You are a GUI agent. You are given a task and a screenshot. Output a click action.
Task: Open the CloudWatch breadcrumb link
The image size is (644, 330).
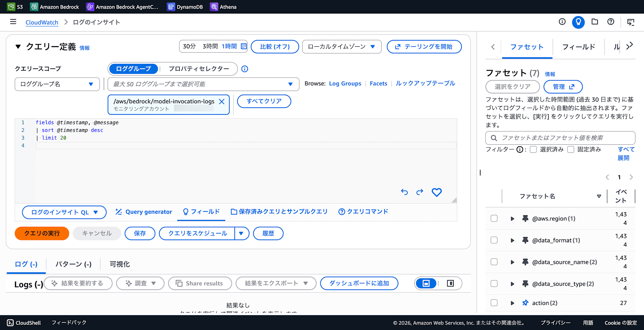(x=42, y=22)
